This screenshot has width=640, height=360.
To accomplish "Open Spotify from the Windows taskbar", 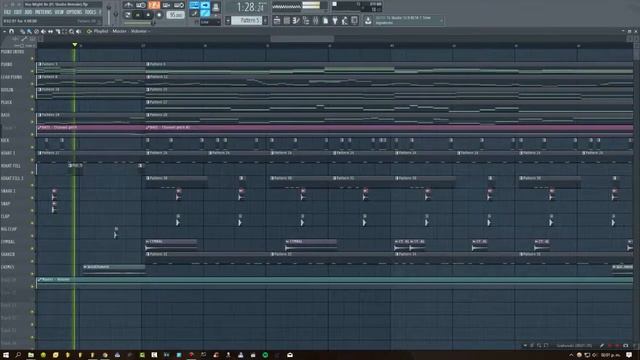I will 265,355.
